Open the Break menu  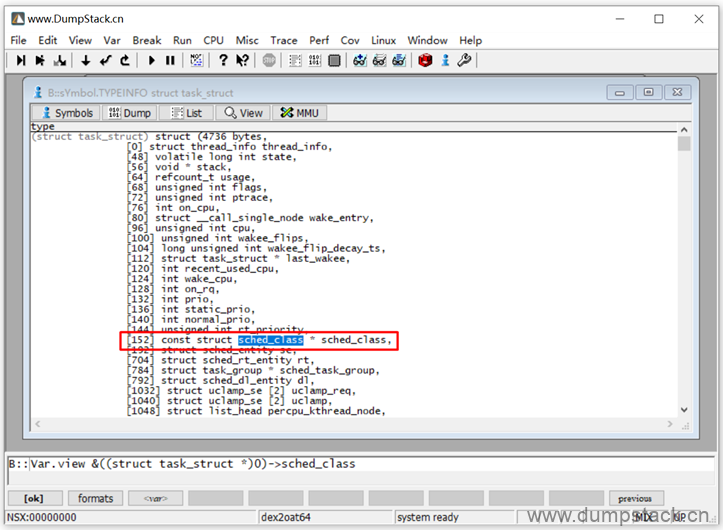click(146, 40)
